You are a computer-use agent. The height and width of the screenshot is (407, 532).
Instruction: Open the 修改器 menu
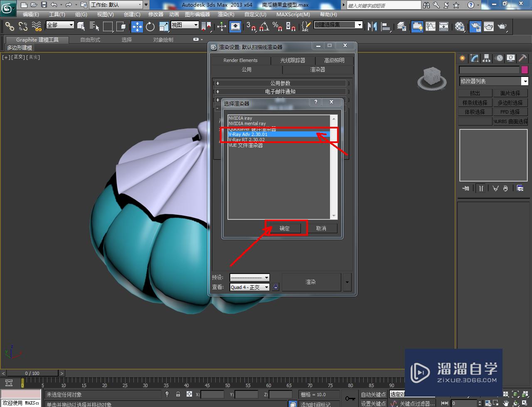[x=156, y=14]
